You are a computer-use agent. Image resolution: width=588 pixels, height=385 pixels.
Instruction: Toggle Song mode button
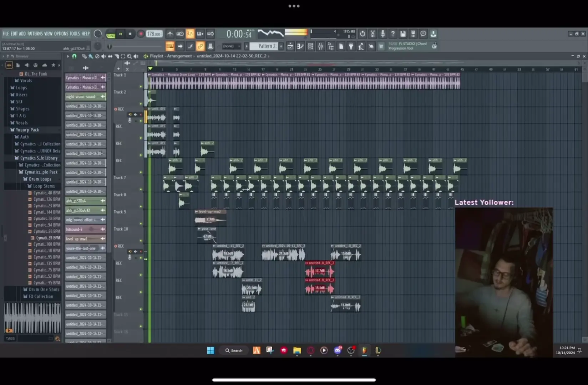pyautogui.click(x=111, y=34)
